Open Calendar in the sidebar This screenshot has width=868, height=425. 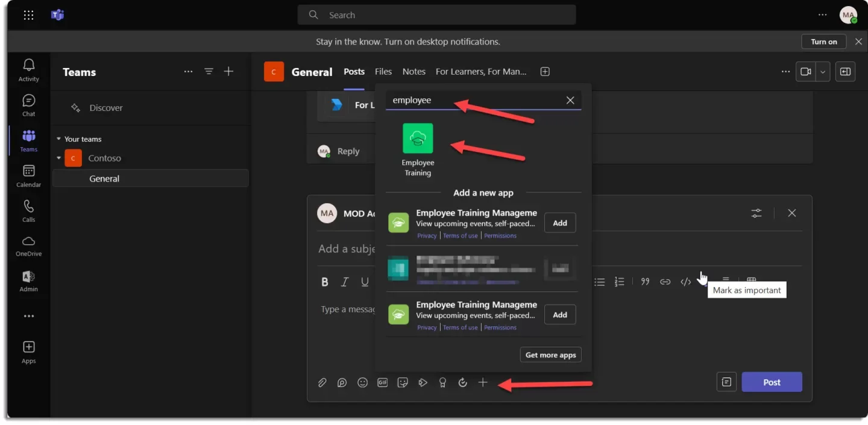(x=28, y=176)
